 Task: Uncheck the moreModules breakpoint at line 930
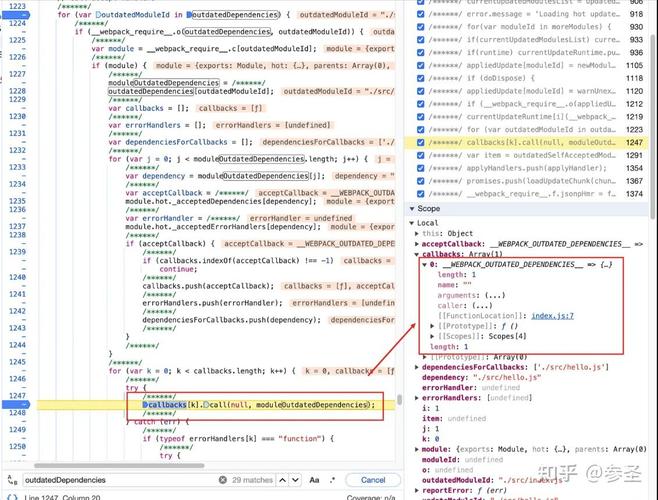(x=420, y=26)
